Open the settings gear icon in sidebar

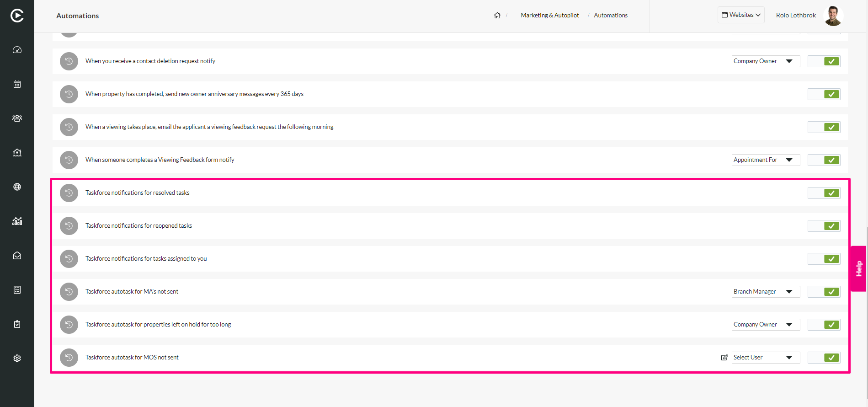tap(17, 359)
